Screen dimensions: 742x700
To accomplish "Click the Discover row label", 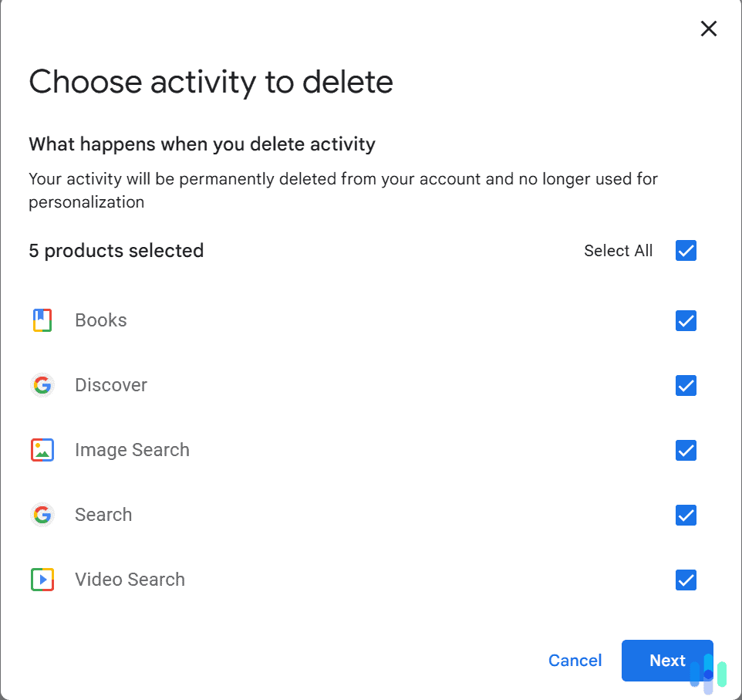I will click(x=111, y=384).
